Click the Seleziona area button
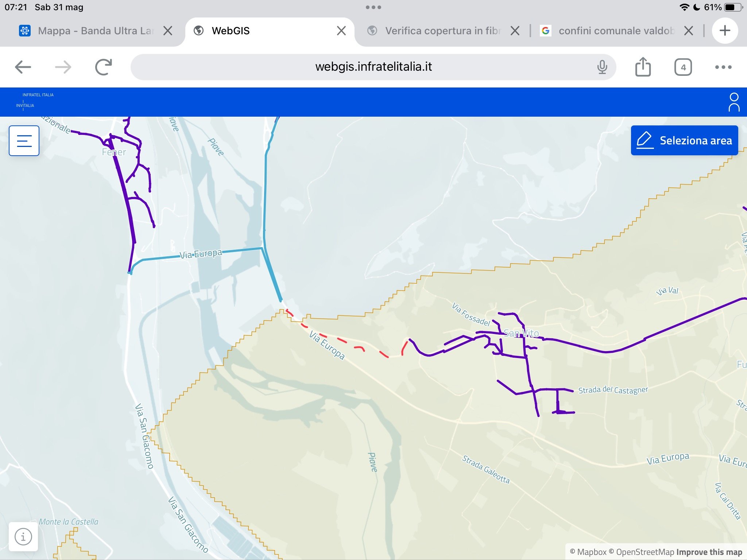The height and width of the screenshot is (560, 747). (x=684, y=141)
